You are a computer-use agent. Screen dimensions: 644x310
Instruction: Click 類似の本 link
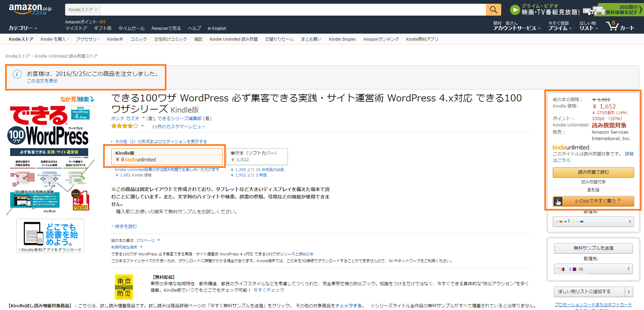click(x=306, y=254)
